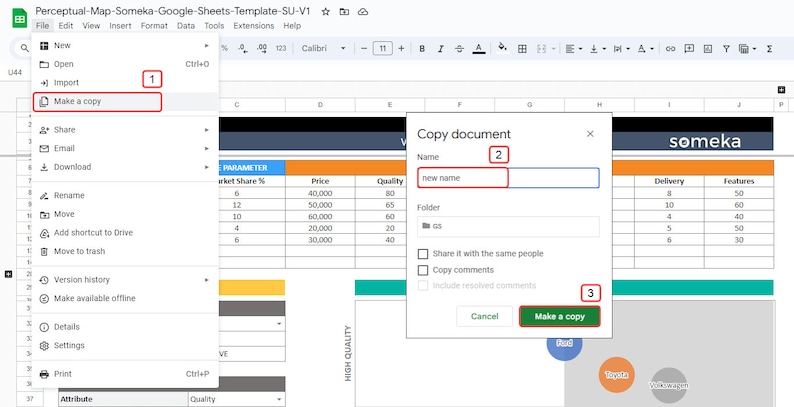The height and width of the screenshot is (407, 794).
Task: Expand the Version history submenu
Action: [x=125, y=280]
